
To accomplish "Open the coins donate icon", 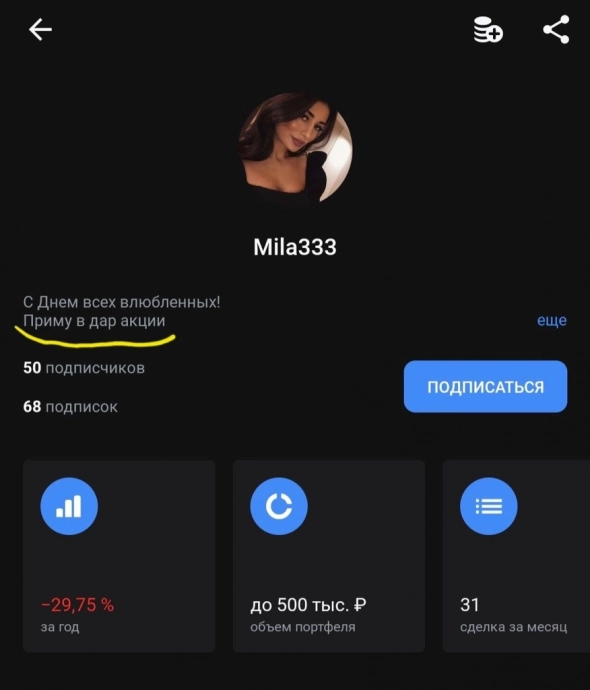I will pyautogui.click(x=488, y=30).
